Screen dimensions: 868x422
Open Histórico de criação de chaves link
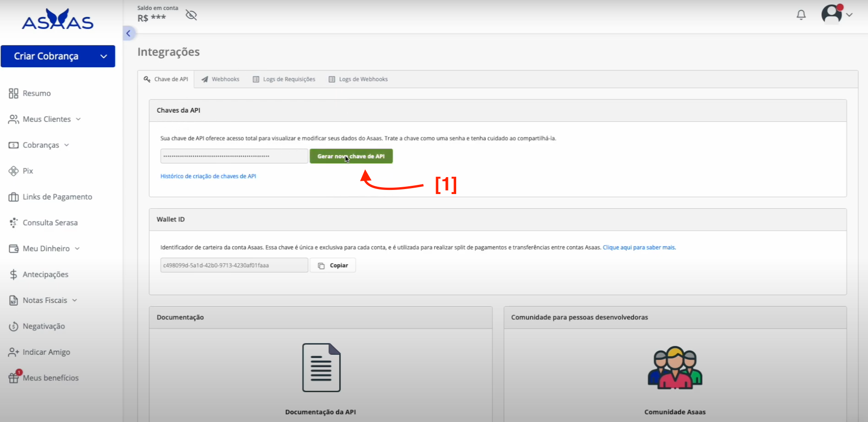(208, 176)
